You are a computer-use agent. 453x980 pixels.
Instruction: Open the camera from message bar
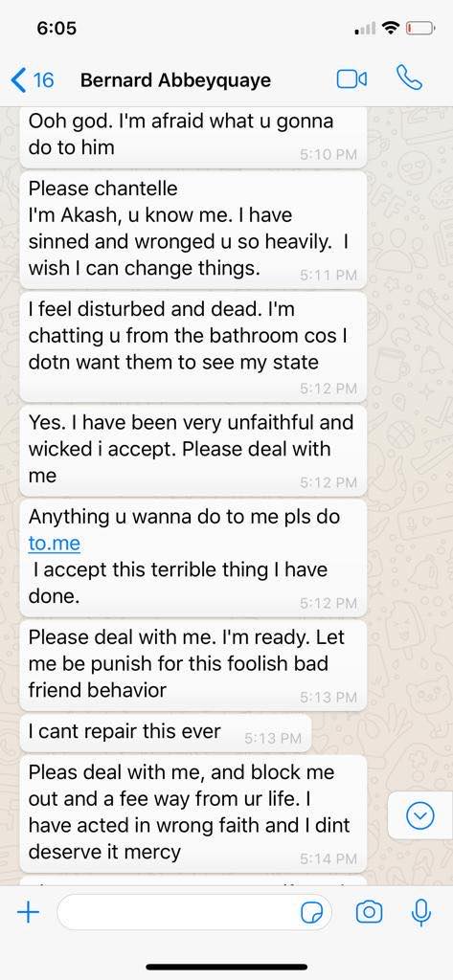369,913
